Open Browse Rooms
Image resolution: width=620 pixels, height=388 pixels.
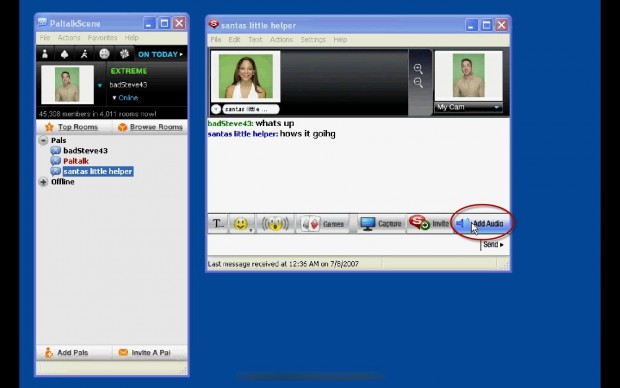click(x=156, y=127)
